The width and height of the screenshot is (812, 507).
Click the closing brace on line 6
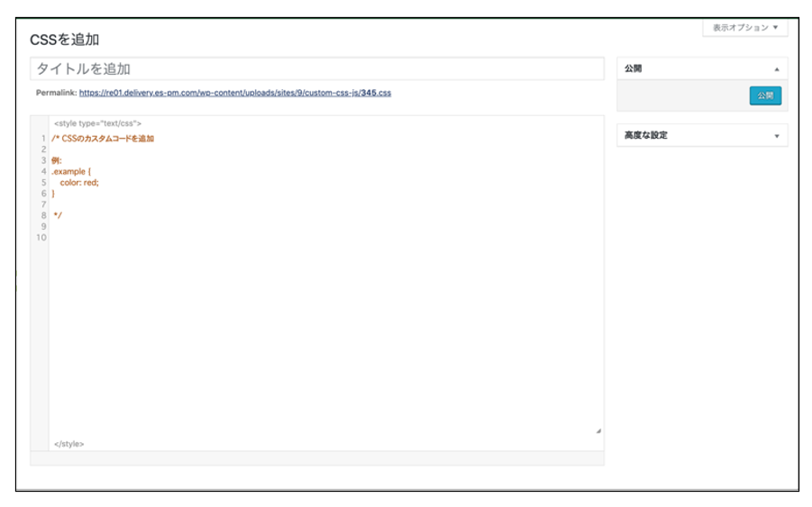(53, 194)
